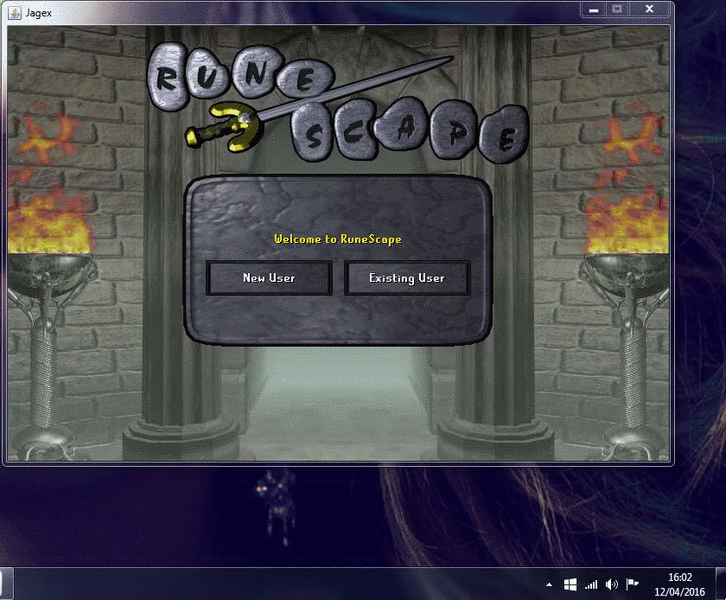Open the network signal tray icon
The height and width of the screenshot is (600, 726).
click(591, 585)
